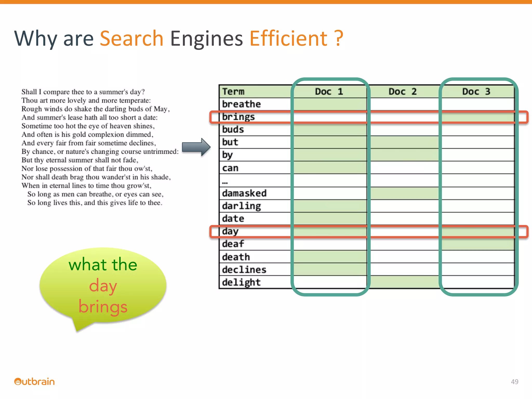The width and height of the screenshot is (532, 399).
Task: Select the 'date' term cell
Action: pyautogui.click(x=256, y=219)
